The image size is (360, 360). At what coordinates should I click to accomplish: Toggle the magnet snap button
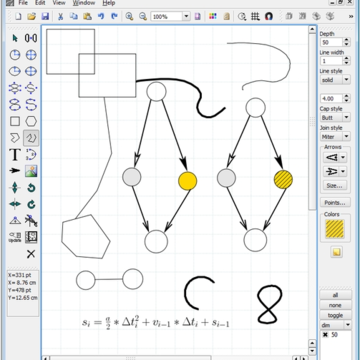[269, 16]
